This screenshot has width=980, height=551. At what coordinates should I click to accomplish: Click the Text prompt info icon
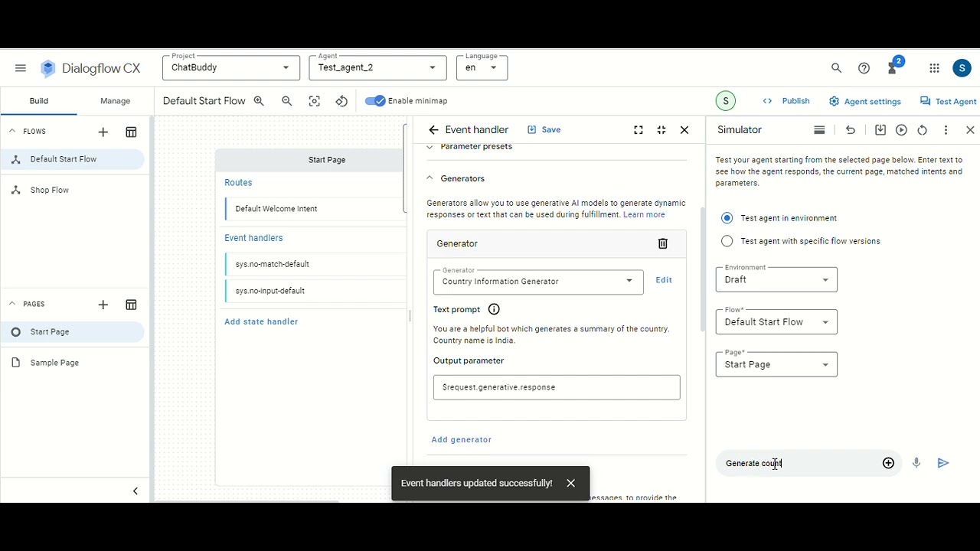[494, 309]
